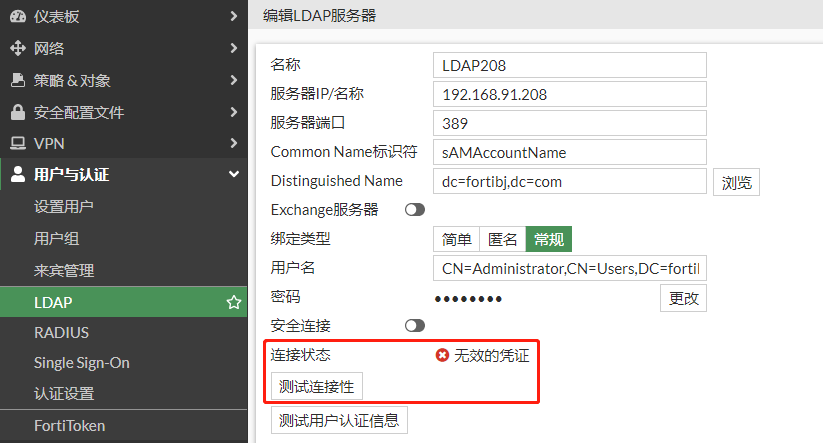823x443 pixels.
Task: Click the 测试连接性 button
Action: tap(317, 386)
